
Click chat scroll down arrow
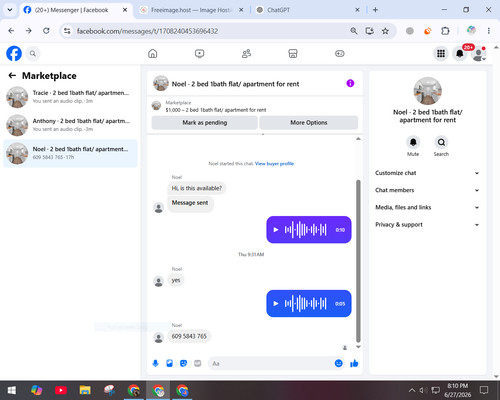(x=358, y=347)
